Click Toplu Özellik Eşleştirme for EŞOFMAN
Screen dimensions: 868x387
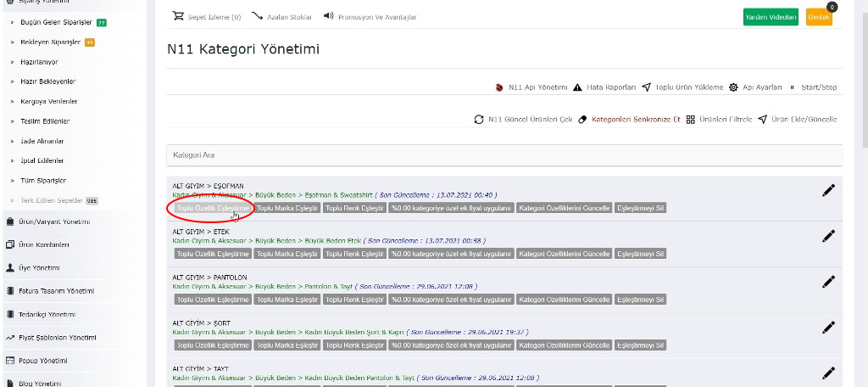tap(213, 208)
